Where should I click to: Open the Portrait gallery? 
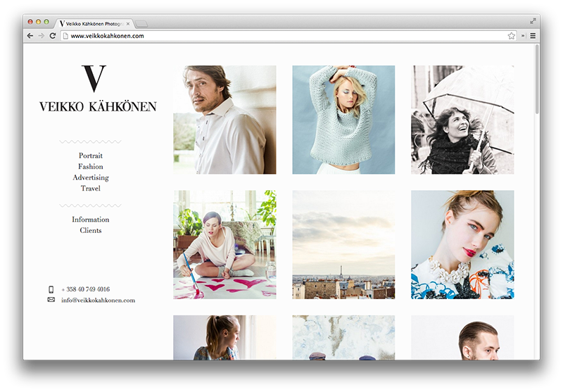pyautogui.click(x=91, y=156)
